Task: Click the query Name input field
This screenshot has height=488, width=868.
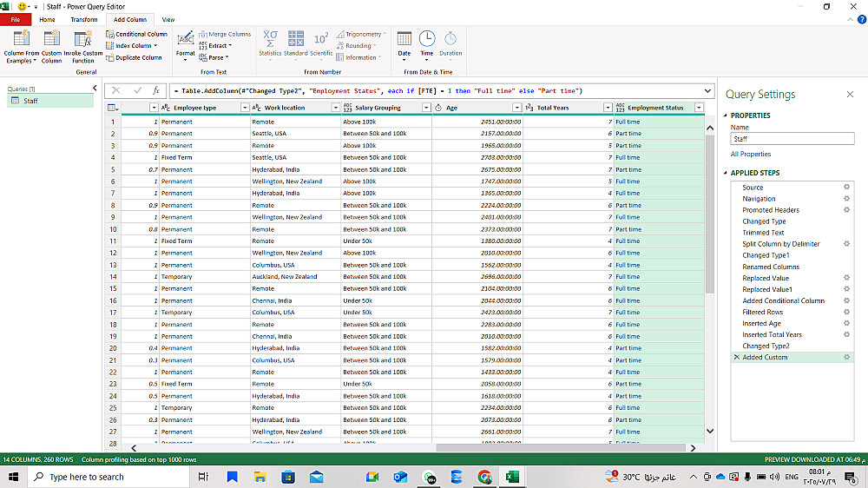Action: pyautogui.click(x=792, y=139)
